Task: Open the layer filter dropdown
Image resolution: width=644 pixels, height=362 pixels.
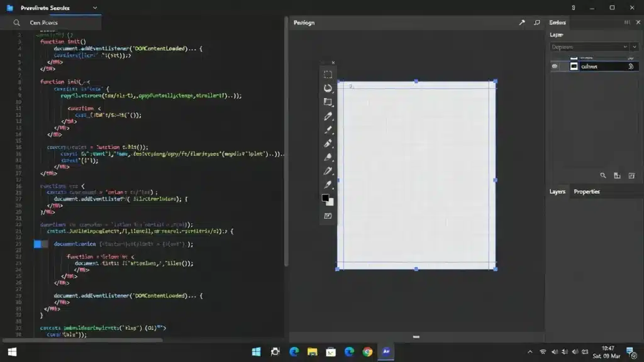Action: point(625,47)
